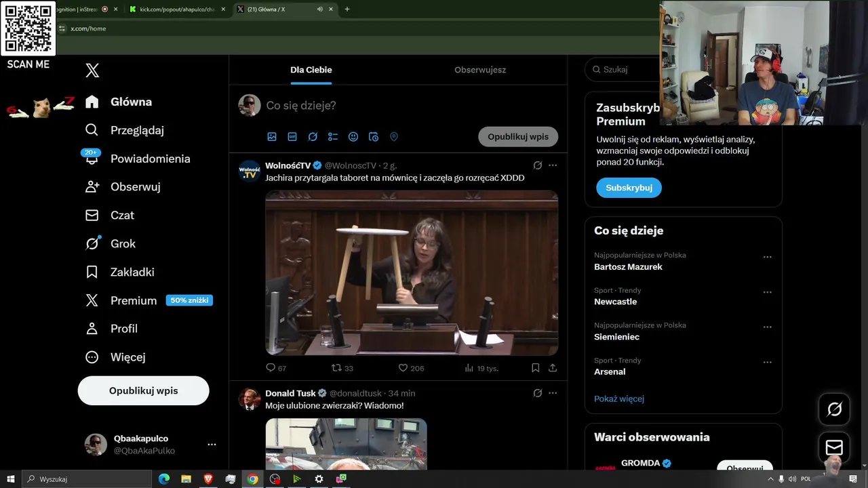This screenshot has height=488, width=868.
Task: Open Powiadomienia notifications
Action: pos(138,159)
